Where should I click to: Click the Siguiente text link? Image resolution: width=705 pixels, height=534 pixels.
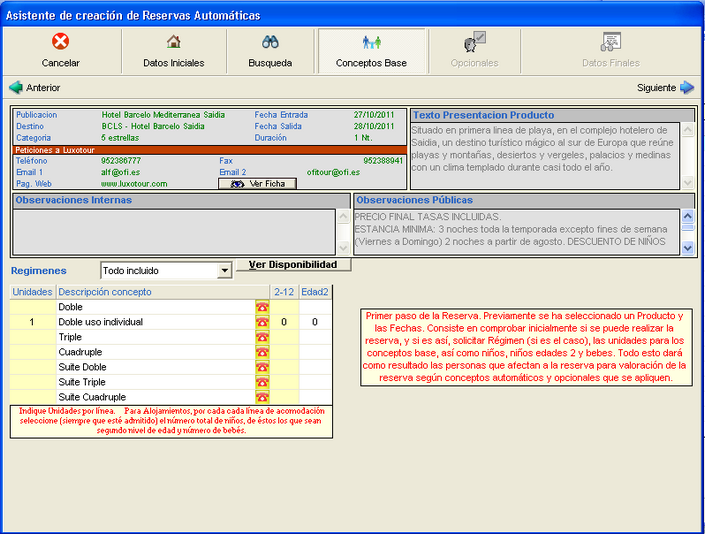(656, 88)
